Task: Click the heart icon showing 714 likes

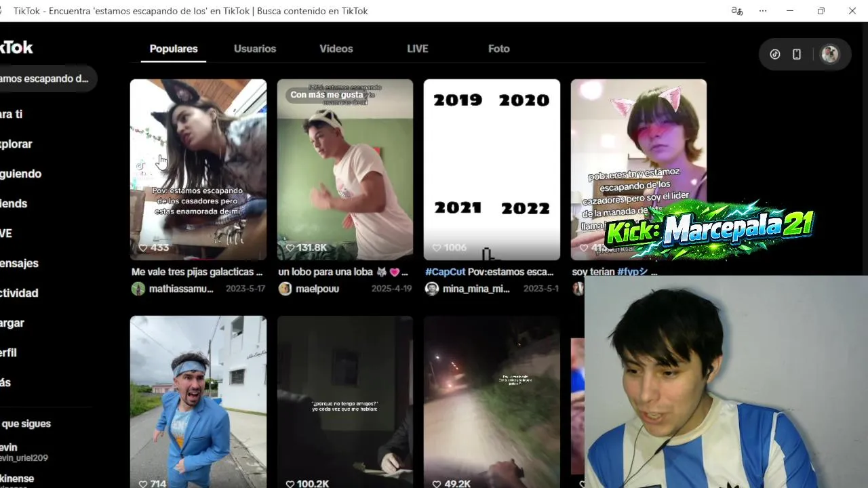Action: point(143,484)
